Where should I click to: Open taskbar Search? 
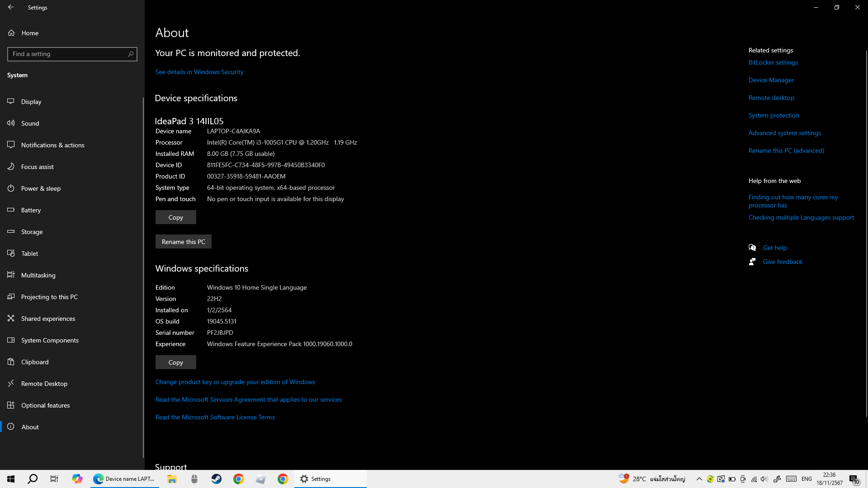(x=33, y=479)
